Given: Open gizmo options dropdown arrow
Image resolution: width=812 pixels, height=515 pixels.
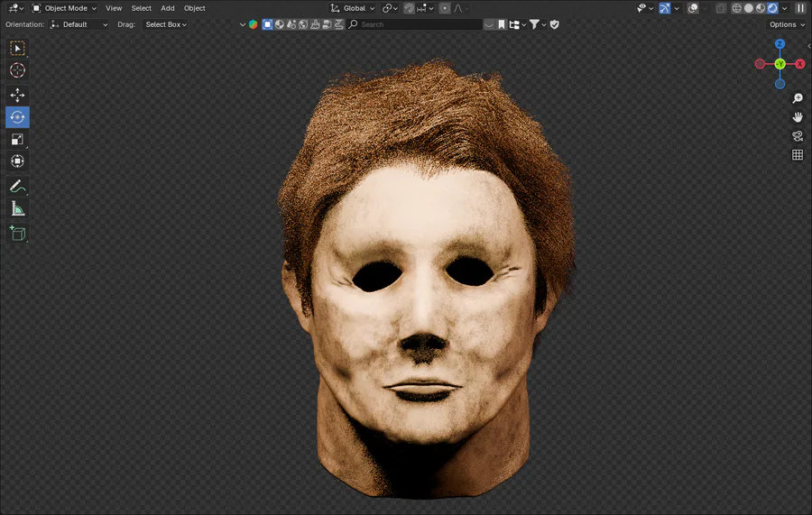Looking at the screenshot, I should coord(677,8).
